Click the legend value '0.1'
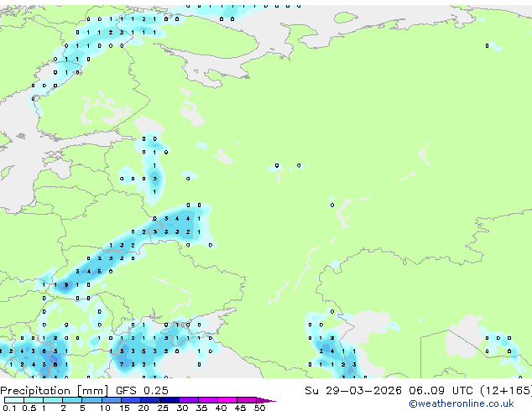The height and width of the screenshot is (411, 532). (9, 408)
